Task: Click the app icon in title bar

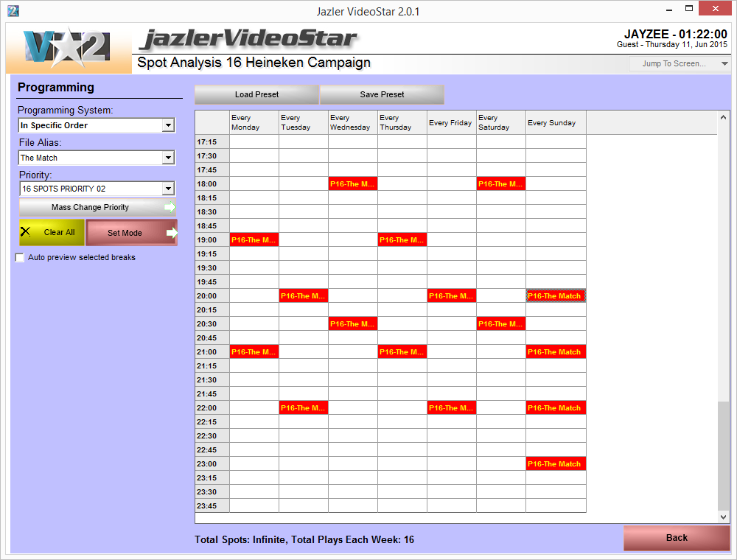Action: click(13, 11)
